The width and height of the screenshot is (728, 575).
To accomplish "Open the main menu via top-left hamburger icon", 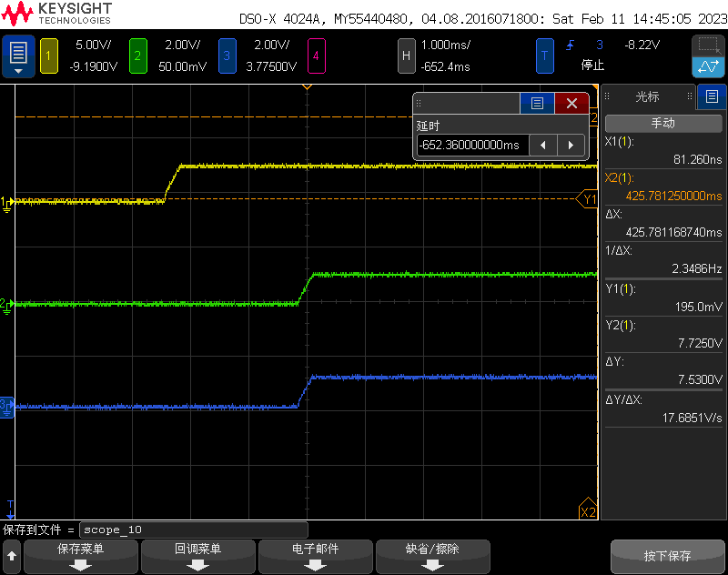I will (17, 55).
